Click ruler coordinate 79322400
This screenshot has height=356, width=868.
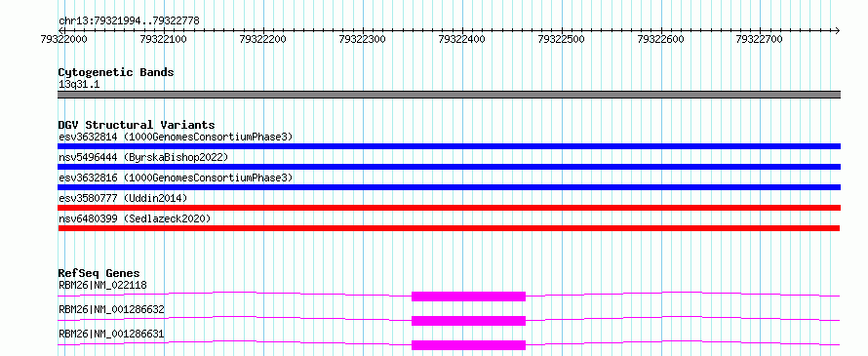461,39
